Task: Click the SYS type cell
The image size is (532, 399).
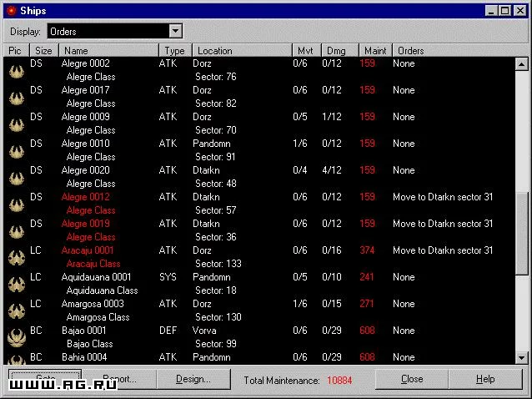Action: tap(168, 277)
